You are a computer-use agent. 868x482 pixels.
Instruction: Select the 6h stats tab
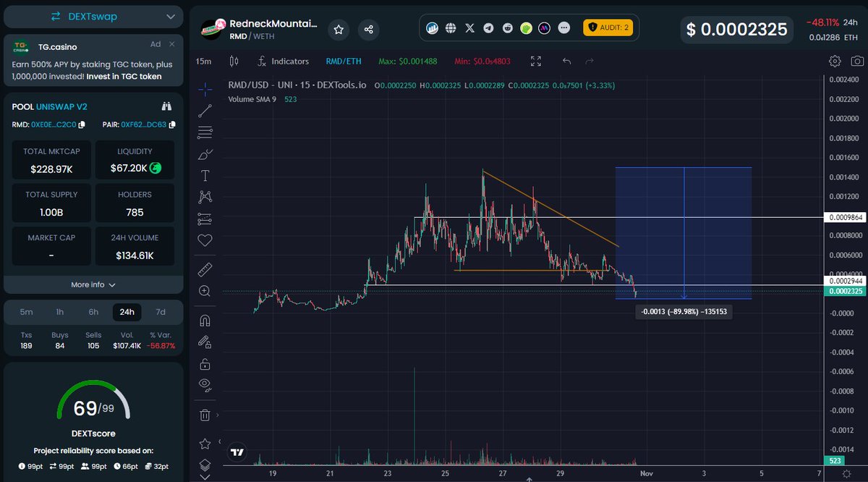coord(93,312)
